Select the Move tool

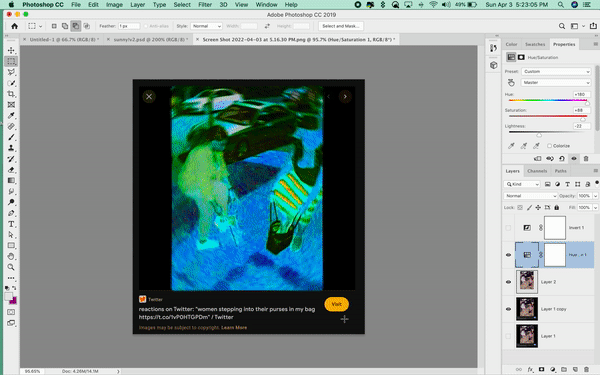pyautogui.click(x=11, y=51)
